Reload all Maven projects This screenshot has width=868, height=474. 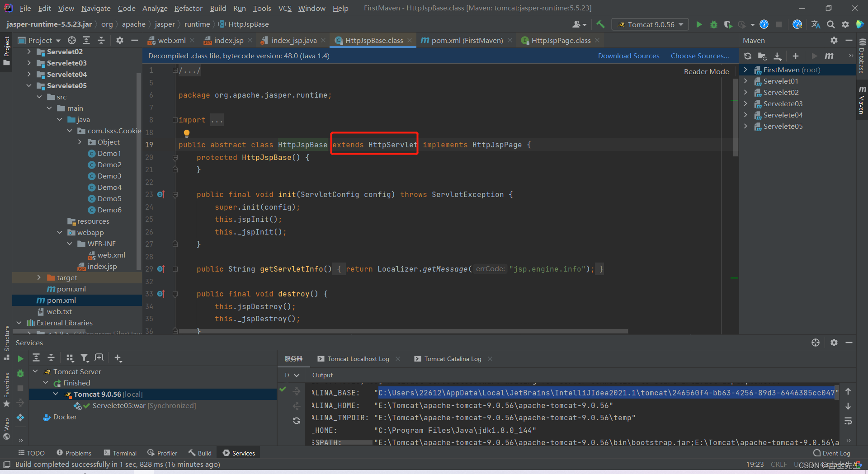(748, 56)
